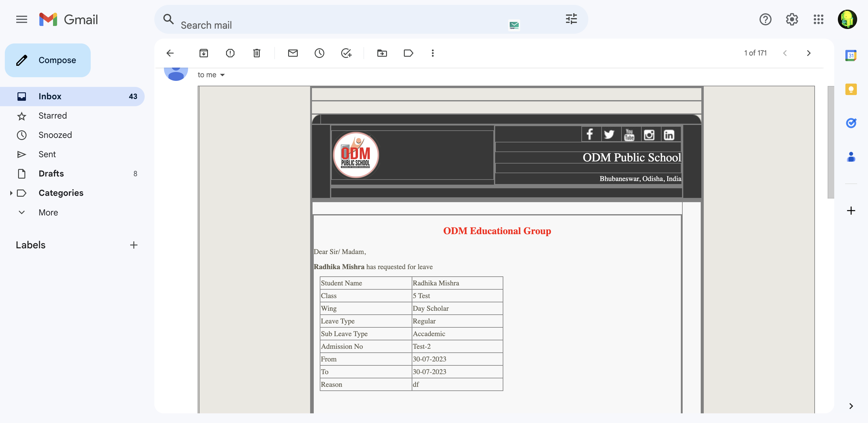Viewport: 868px width, 423px height.
Task: Mark email as unread
Action: [293, 53]
